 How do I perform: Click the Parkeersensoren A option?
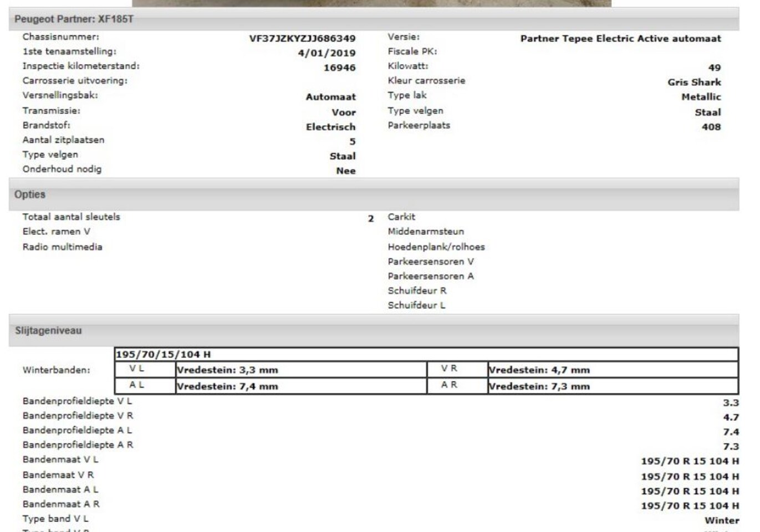[x=431, y=277]
